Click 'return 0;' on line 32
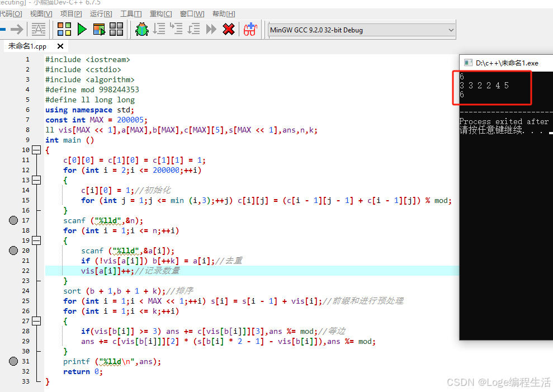The width and height of the screenshot is (553, 392). (83, 371)
